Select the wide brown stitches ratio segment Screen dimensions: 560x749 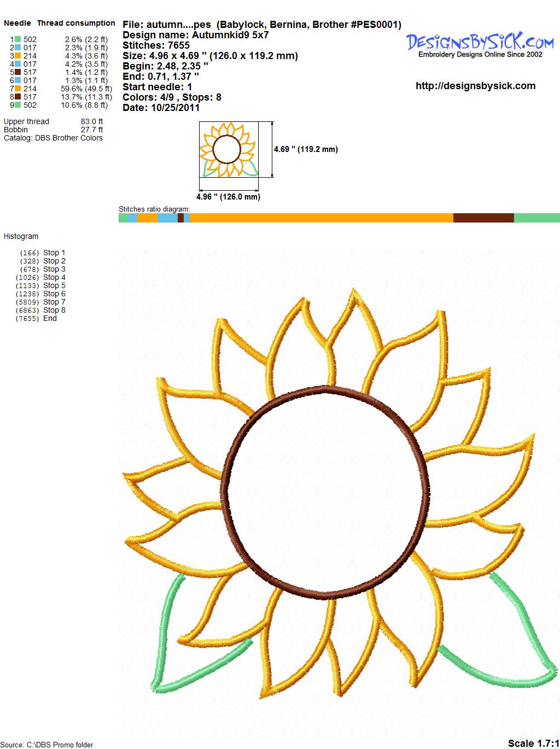tap(483, 218)
